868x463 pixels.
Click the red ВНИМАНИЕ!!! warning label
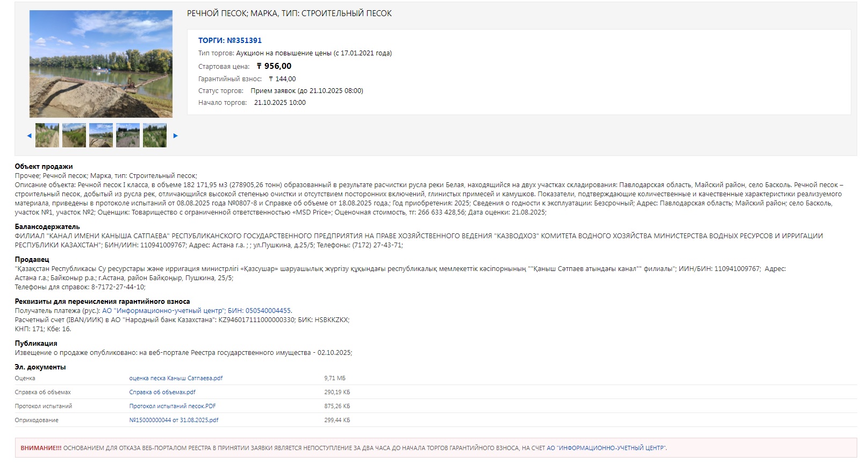coord(41,448)
